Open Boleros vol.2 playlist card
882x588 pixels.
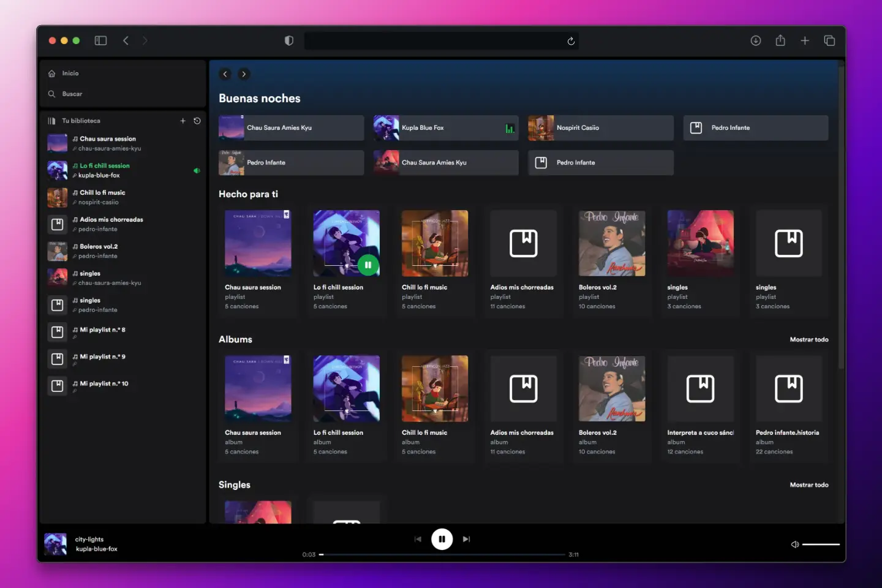[612, 261]
